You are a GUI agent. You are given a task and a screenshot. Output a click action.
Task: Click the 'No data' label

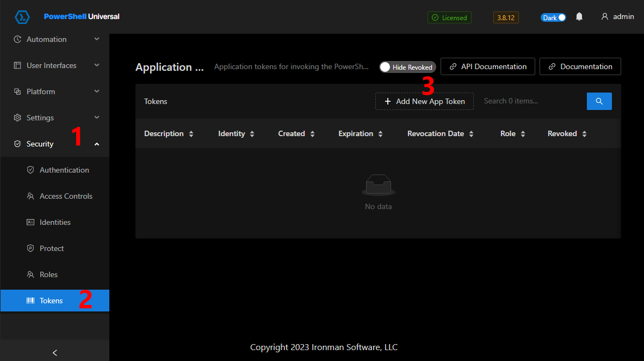coord(378,206)
